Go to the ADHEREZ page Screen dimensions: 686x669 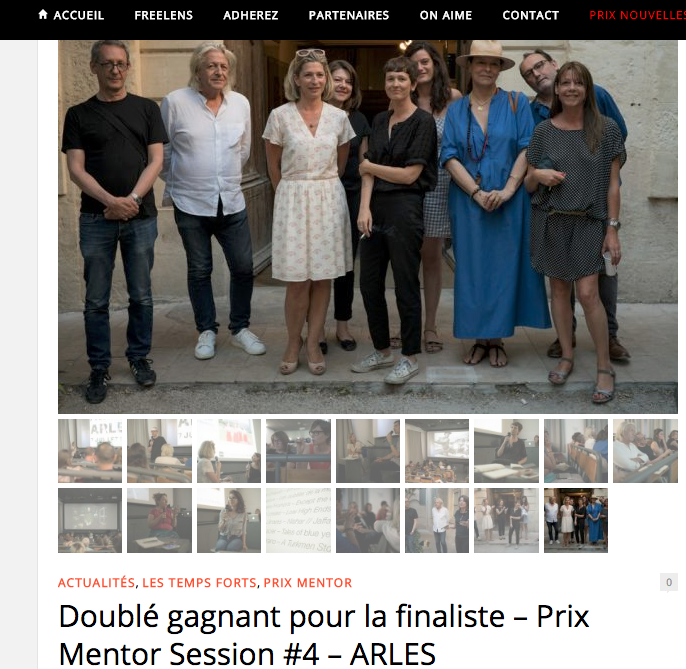(250, 15)
